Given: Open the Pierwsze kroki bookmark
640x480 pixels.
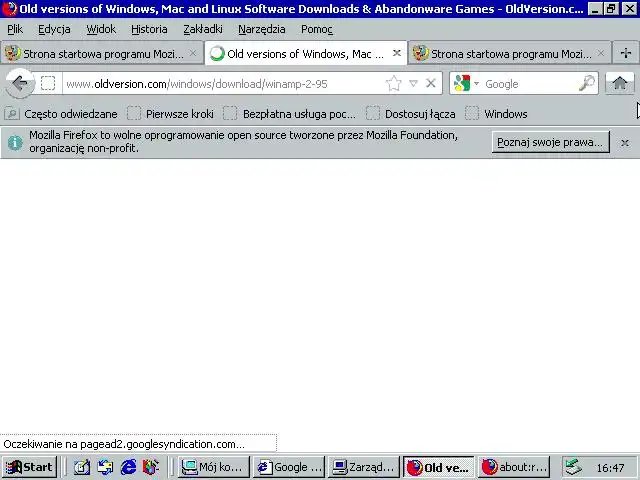Looking at the screenshot, I should 171,114.
